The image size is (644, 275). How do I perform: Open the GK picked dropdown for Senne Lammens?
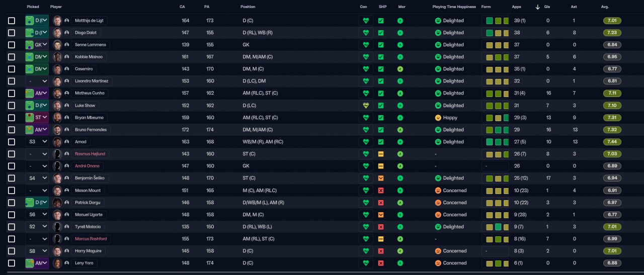pyautogui.click(x=37, y=45)
